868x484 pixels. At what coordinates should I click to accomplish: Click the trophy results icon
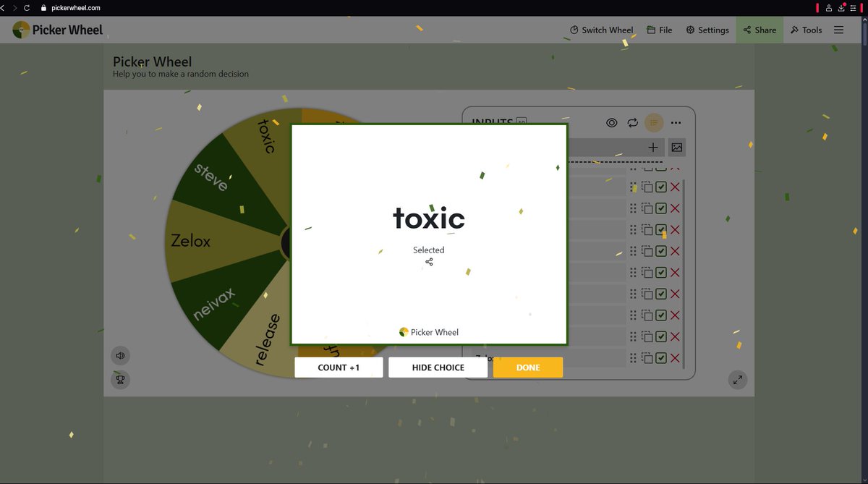coord(121,379)
